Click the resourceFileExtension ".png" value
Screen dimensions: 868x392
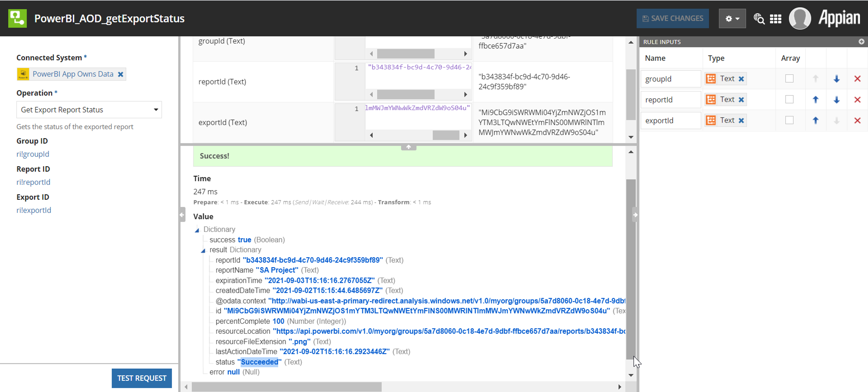pos(300,342)
